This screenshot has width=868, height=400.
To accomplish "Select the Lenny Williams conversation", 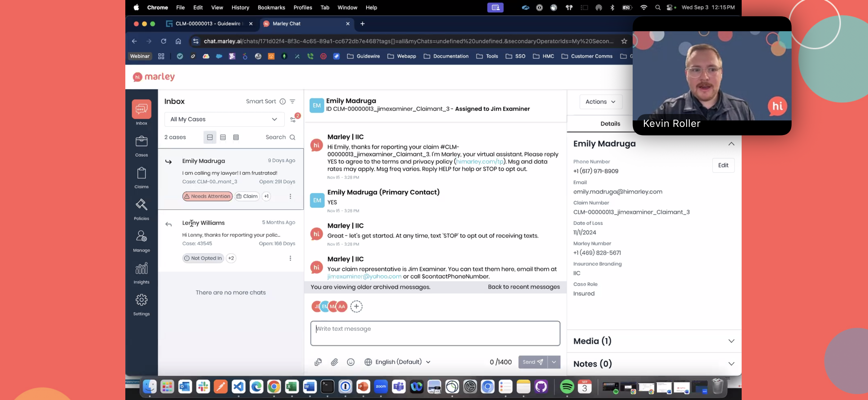I will coord(231,241).
